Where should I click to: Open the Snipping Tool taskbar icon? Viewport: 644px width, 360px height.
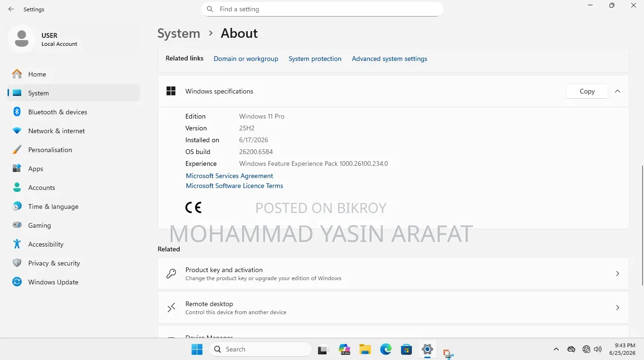pyautogui.click(x=448, y=353)
